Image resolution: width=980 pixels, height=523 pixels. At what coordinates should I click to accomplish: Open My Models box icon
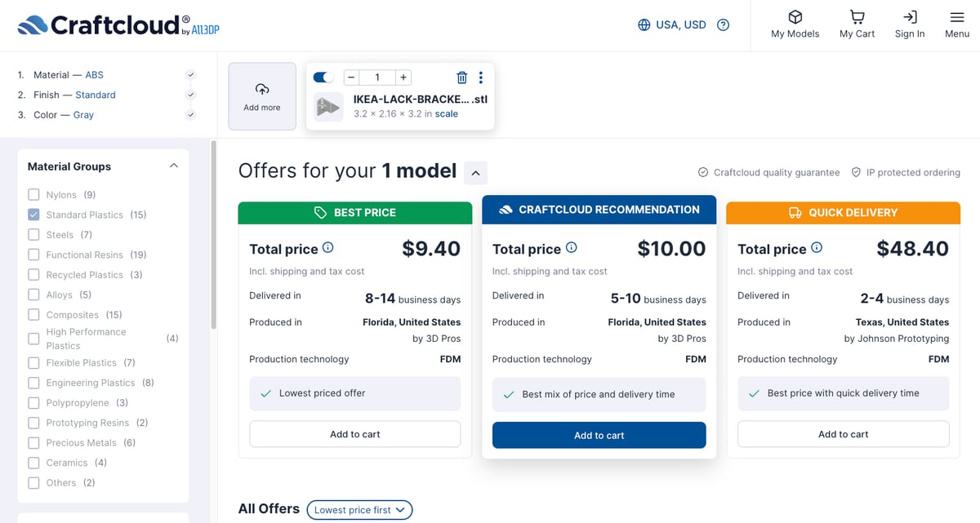pos(795,17)
